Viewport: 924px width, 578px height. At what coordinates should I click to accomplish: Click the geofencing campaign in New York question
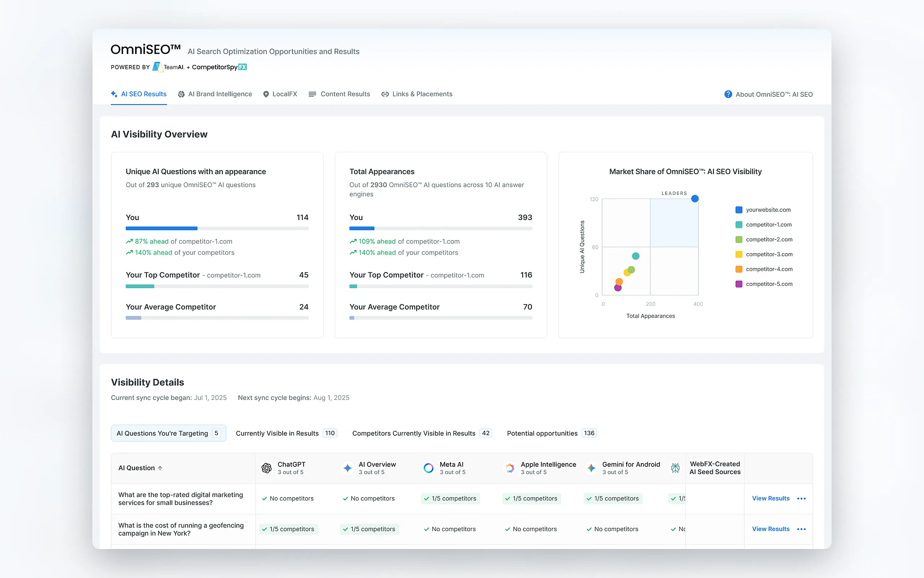coord(181,530)
